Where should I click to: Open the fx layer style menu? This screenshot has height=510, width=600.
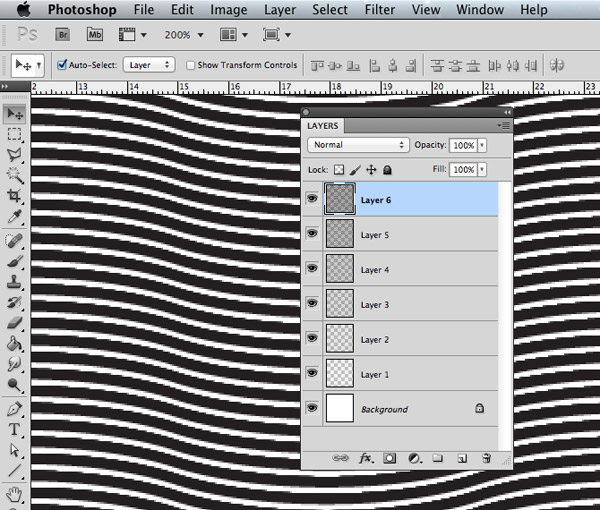(366, 458)
